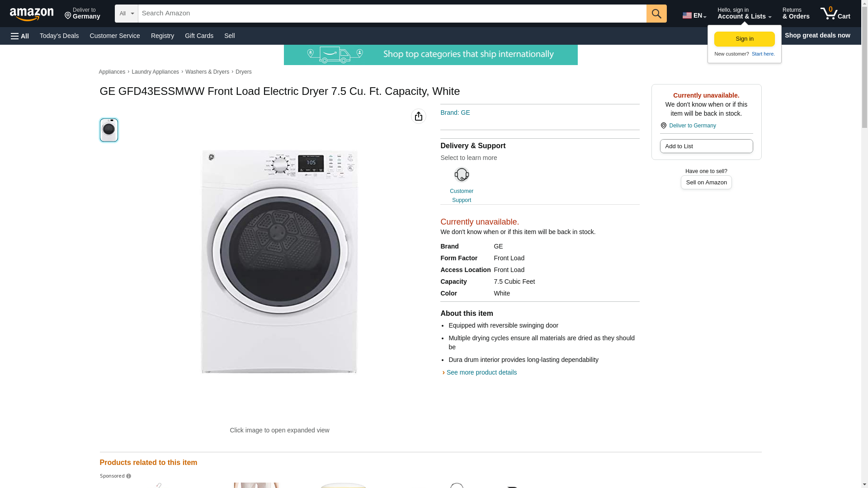Open Today's Deals from navigation bar

pyautogui.click(x=59, y=36)
